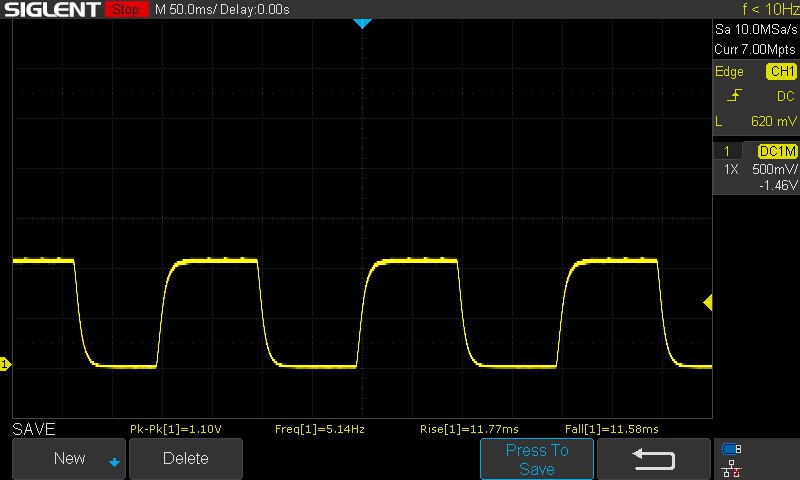Click the SIGLENT logo

click(x=52, y=9)
